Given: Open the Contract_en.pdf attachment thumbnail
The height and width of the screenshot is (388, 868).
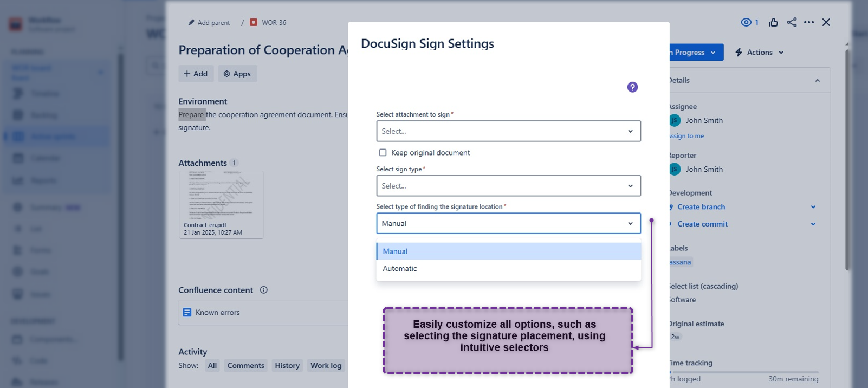Looking at the screenshot, I should (x=221, y=205).
